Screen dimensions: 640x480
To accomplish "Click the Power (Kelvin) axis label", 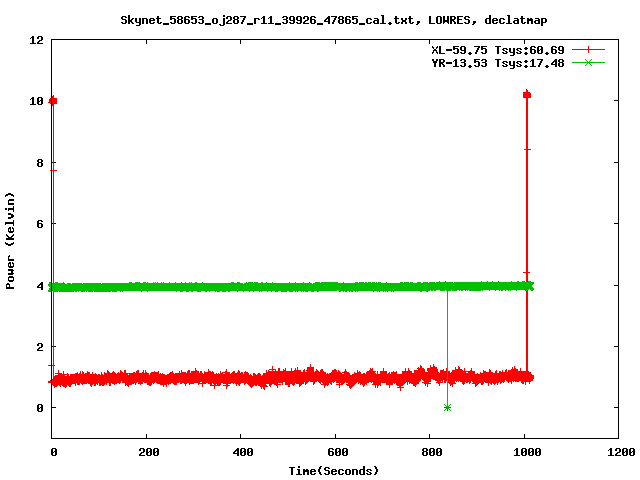I will point(10,241).
